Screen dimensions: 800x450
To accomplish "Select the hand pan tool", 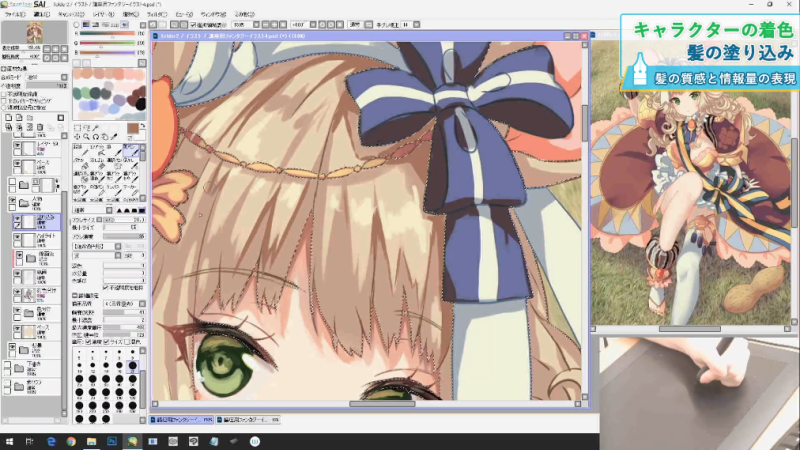I will pos(105,137).
